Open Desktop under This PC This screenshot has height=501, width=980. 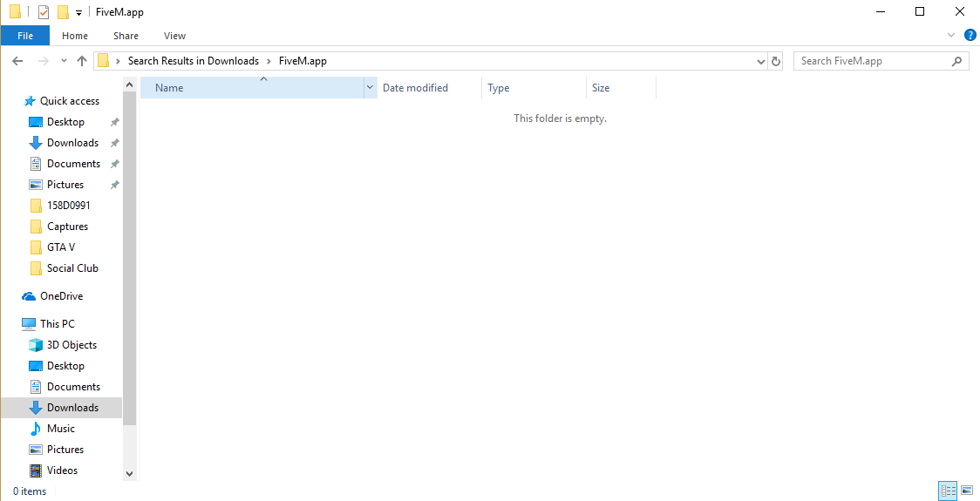65,365
